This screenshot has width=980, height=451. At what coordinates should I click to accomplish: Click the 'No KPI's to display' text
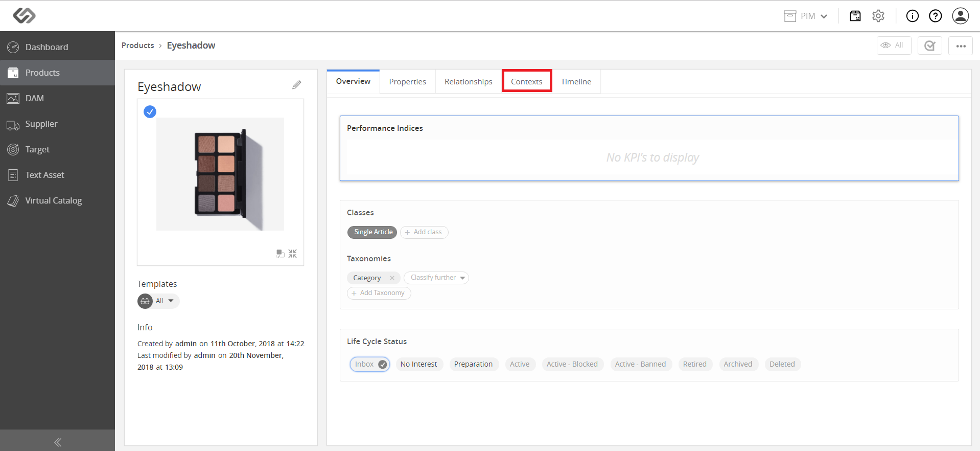(x=652, y=157)
